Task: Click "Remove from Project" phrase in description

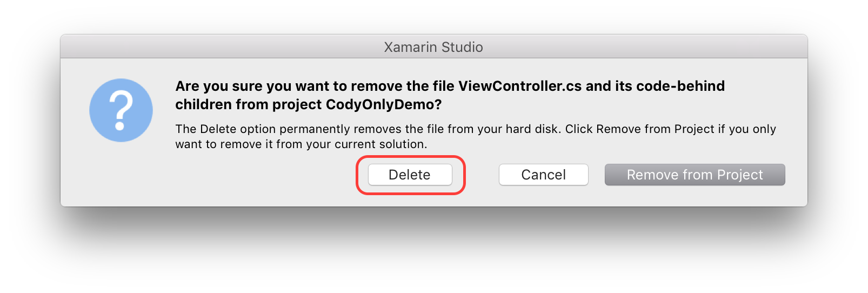Action: point(655,129)
